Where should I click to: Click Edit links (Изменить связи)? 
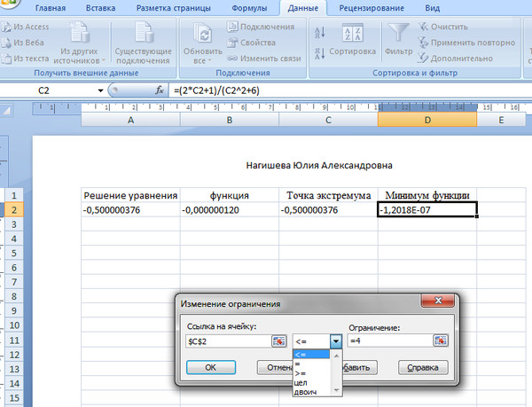[264, 59]
